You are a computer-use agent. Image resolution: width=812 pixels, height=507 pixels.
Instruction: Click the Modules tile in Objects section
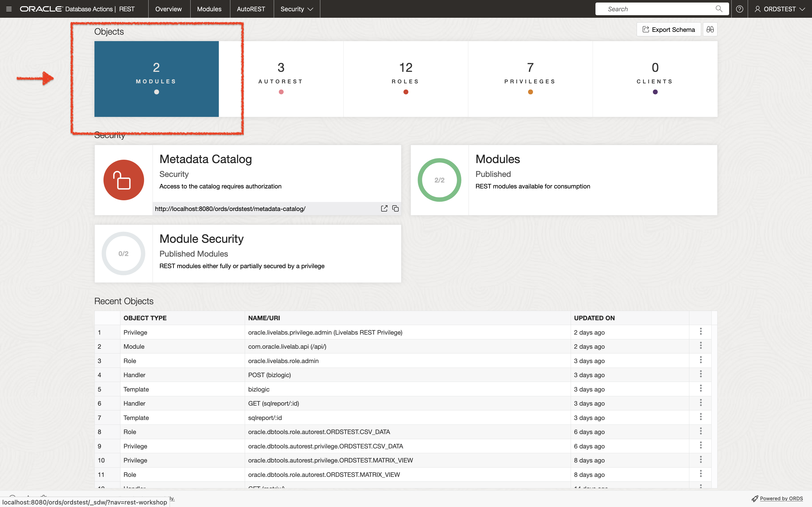click(156, 78)
